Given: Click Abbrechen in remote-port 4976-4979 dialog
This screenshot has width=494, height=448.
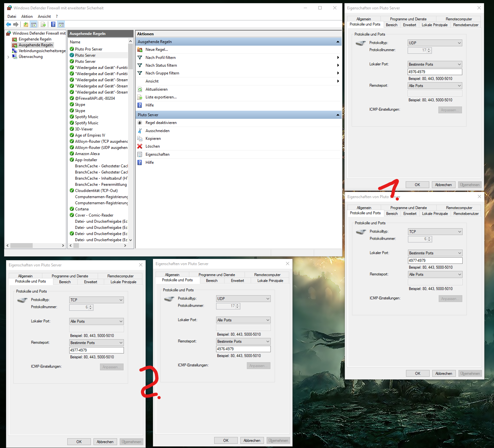Looking at the screenshot, I should [252, 441].
